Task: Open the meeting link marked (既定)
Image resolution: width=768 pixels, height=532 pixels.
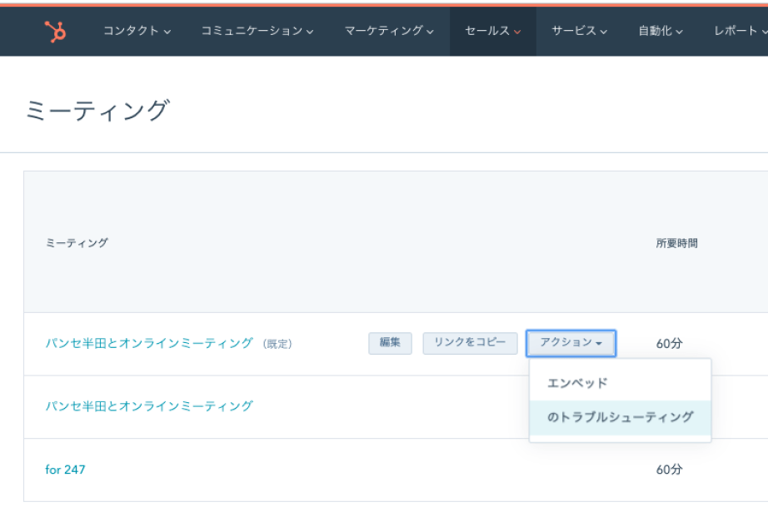Action: (x=149, y=343)
